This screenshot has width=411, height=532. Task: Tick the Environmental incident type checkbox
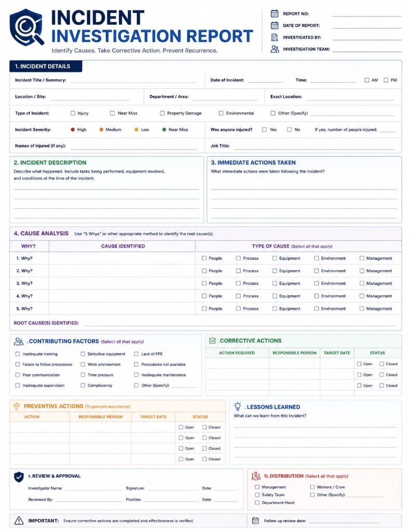point(221,113)
